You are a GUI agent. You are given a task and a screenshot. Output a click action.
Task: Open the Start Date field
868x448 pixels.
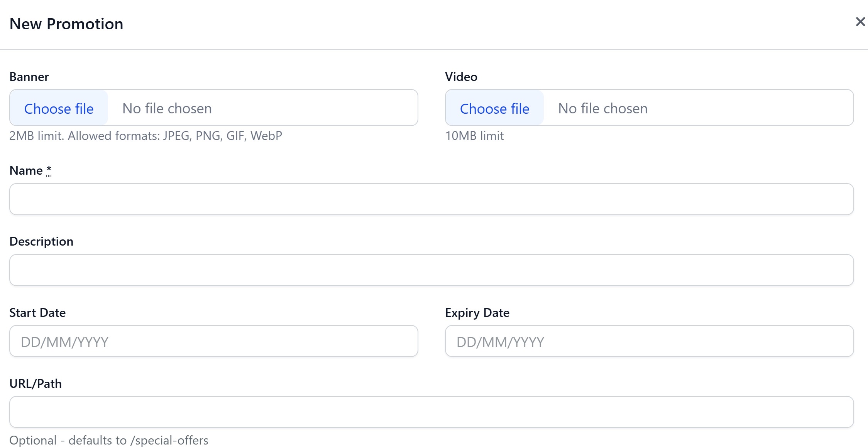pos(213,341)
